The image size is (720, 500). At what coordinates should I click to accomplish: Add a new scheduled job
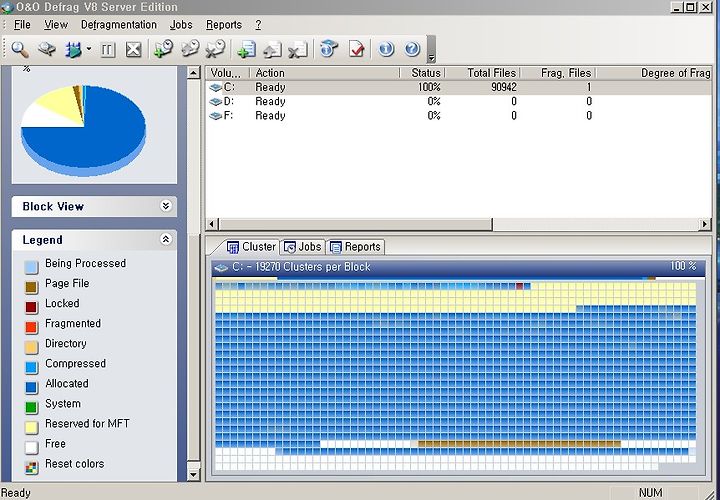pos(163,49)
